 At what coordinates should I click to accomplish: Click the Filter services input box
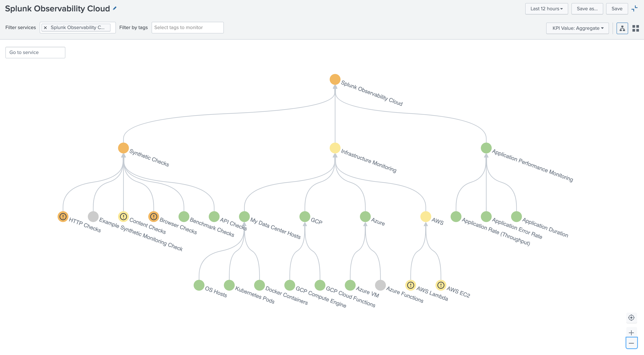[x=78, y=27]
